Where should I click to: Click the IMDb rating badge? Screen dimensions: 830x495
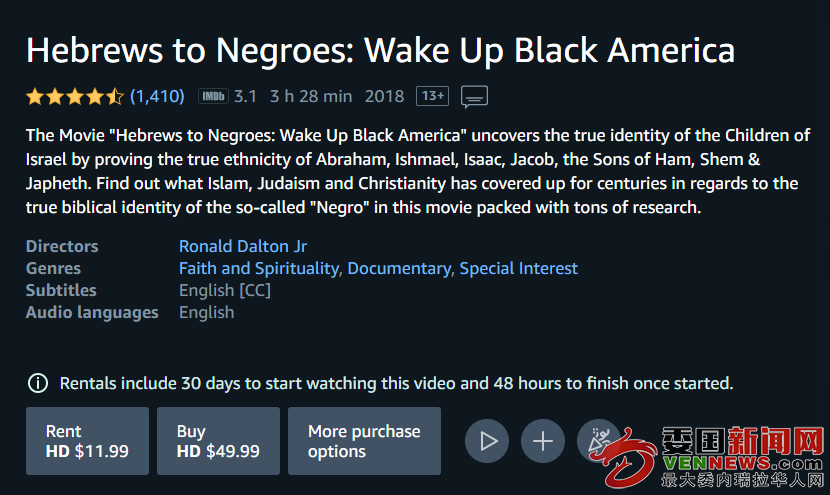coord(213,96)
